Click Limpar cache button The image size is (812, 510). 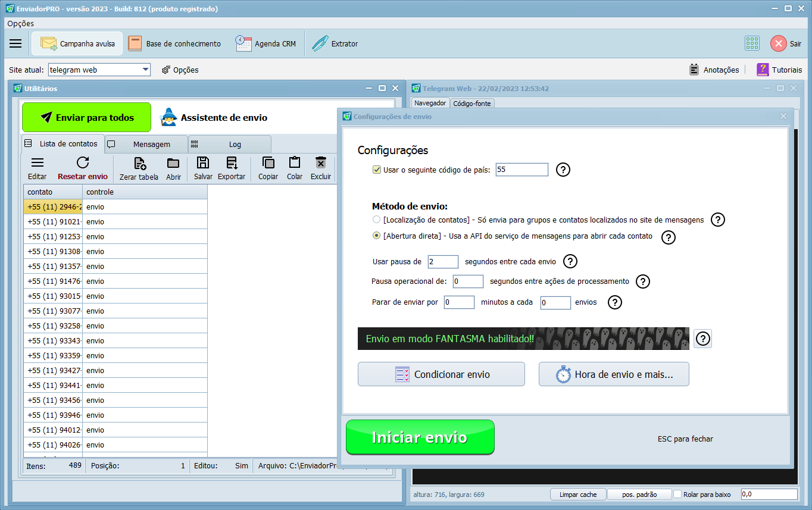(x=578, y=495)
